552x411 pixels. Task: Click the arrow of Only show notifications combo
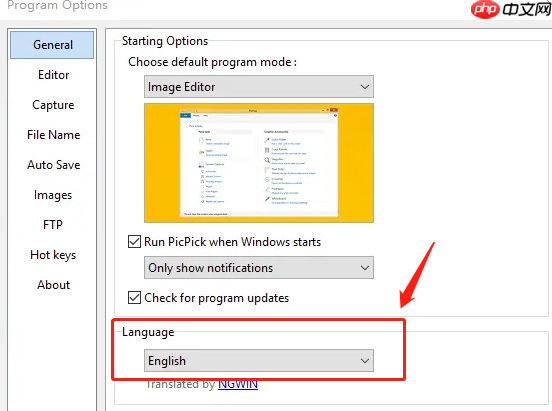point(365,268)
